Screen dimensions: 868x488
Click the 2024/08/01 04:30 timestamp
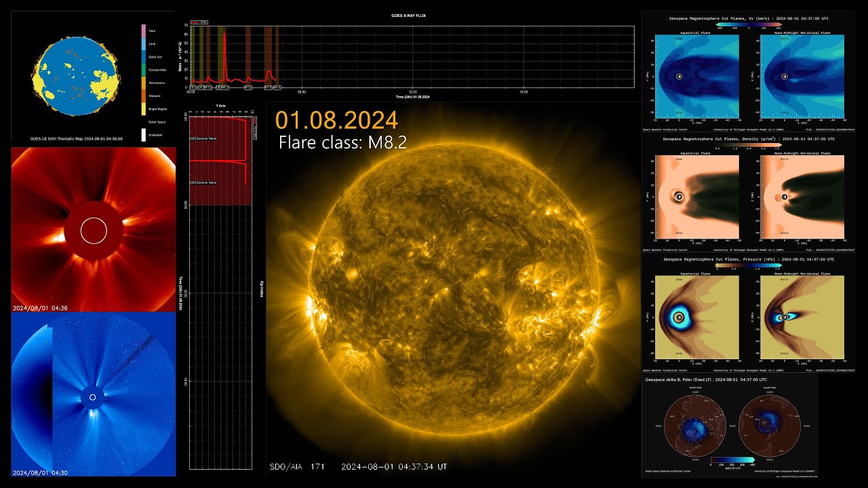click(40, 472)
